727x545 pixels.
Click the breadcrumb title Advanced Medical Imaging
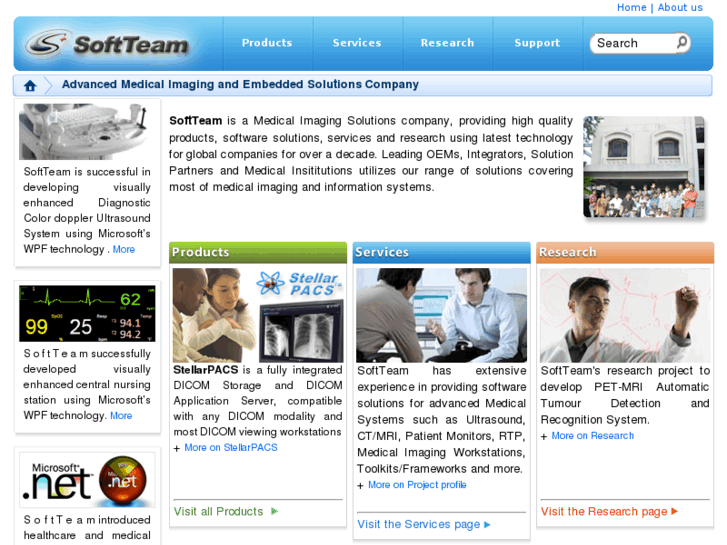240,84
